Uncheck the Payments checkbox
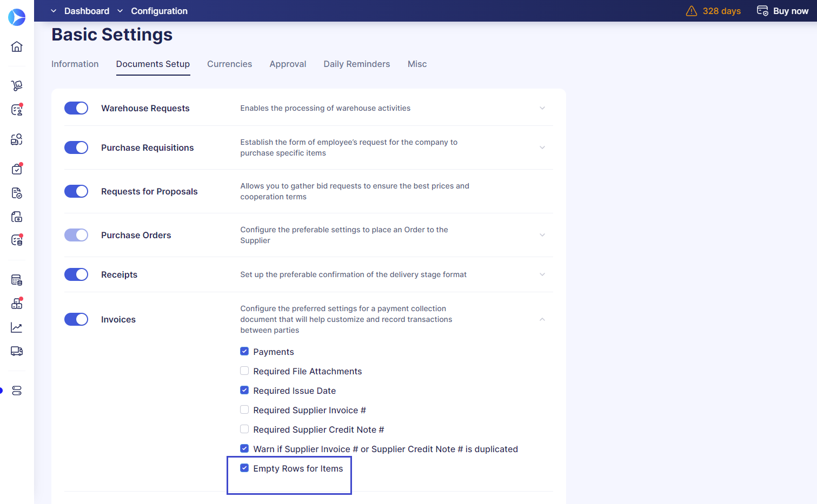 coord(244,352)
